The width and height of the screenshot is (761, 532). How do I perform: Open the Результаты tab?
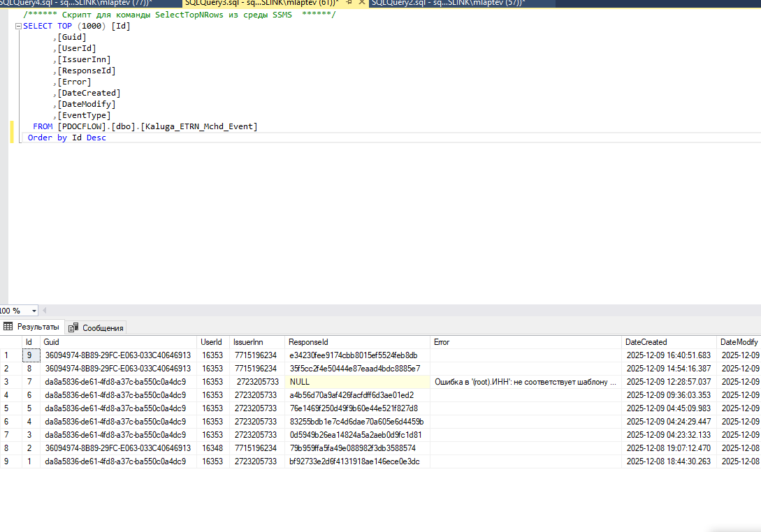(x=31, y=327)
